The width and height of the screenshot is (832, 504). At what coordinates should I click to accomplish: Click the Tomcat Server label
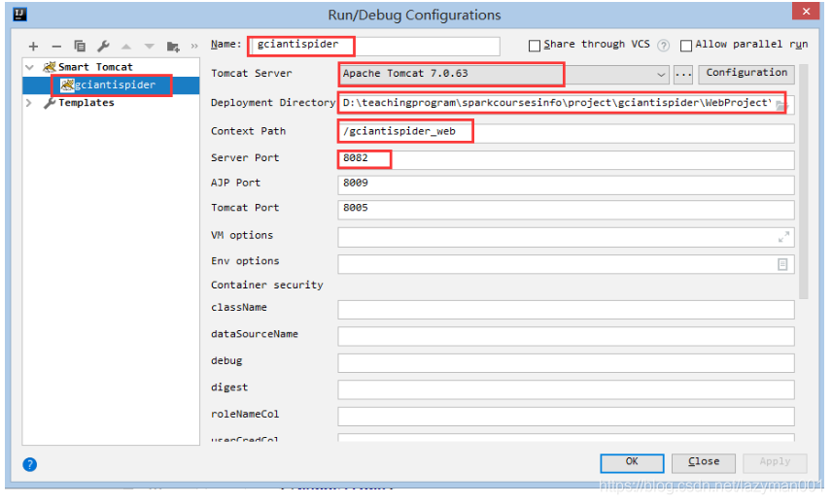click(x=252, y=74)
